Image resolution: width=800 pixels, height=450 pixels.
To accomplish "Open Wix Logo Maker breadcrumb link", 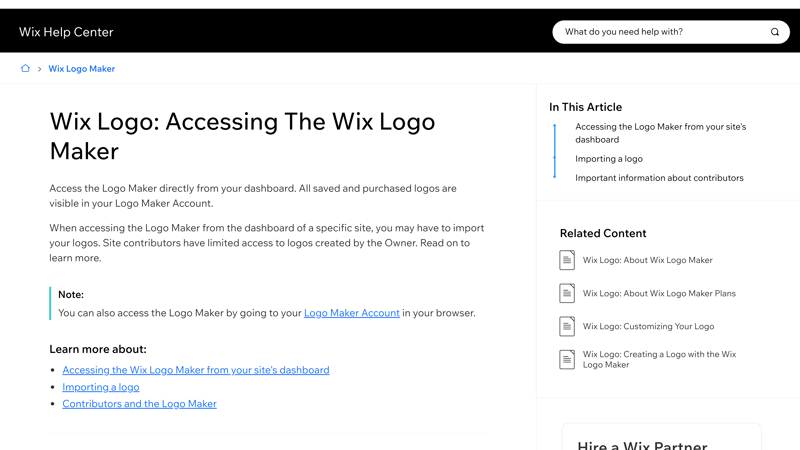I will click(x=82, y=69).
